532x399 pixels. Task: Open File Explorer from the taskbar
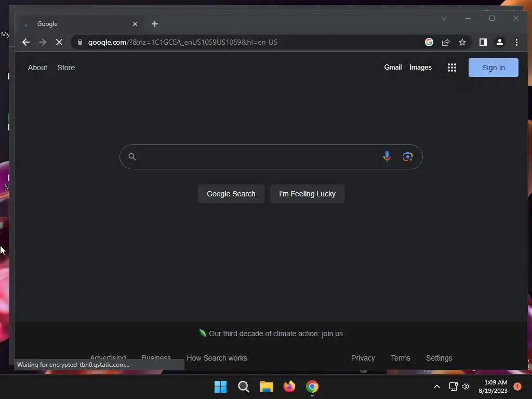[267, 387]
